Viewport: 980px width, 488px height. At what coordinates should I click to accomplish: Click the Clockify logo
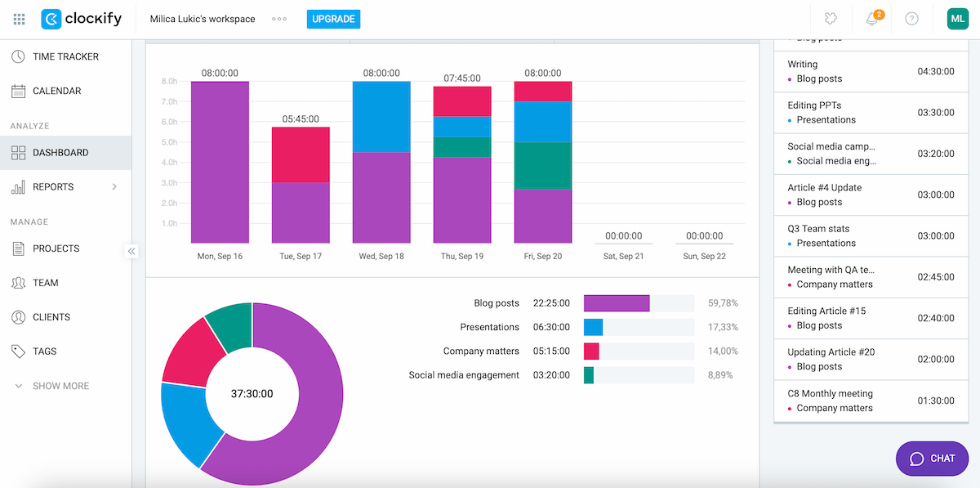click(82, 18)
